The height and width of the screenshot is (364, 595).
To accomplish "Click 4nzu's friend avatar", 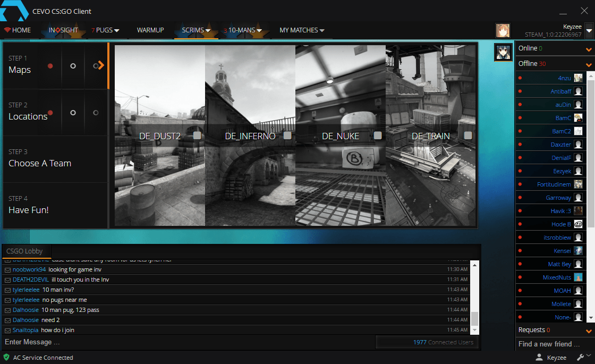I will point(578,78).
